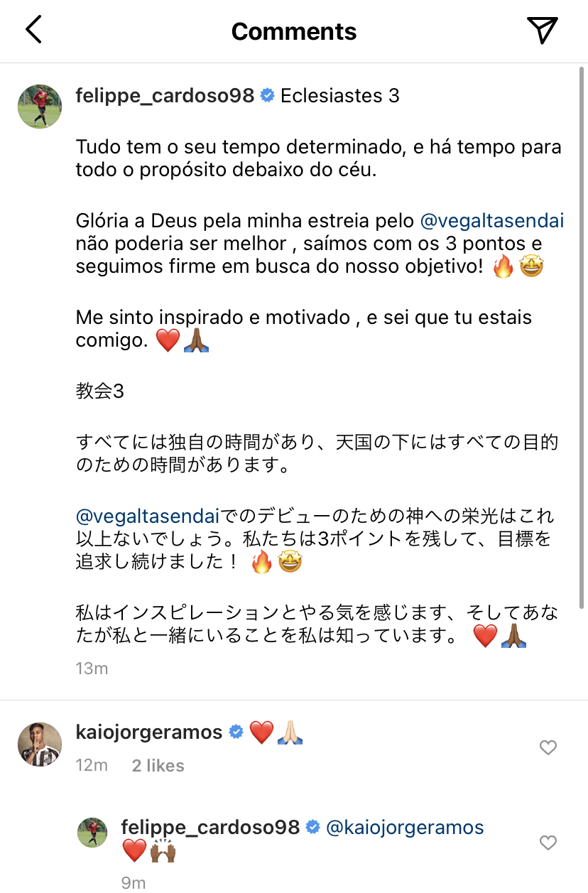The image size is (588, 893).
Task: Tap the @kaiojorgeramos mention in reply
Action: (405, 828)
